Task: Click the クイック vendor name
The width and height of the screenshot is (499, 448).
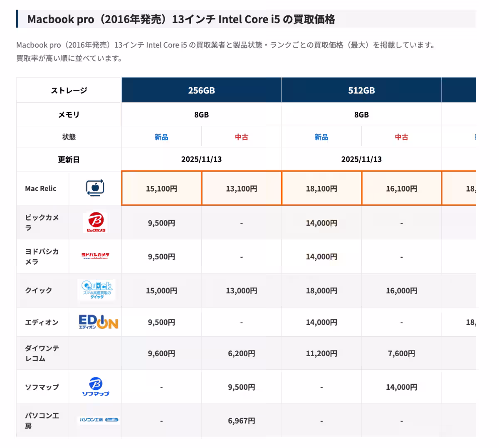Action: [x=39, y=290]
